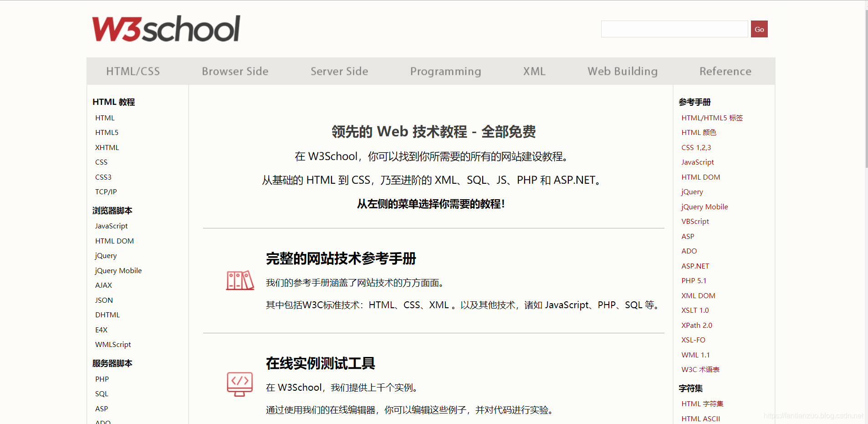Click the 字符集 section heading
The height and width of the screenshot is (424, 868).
690,388
